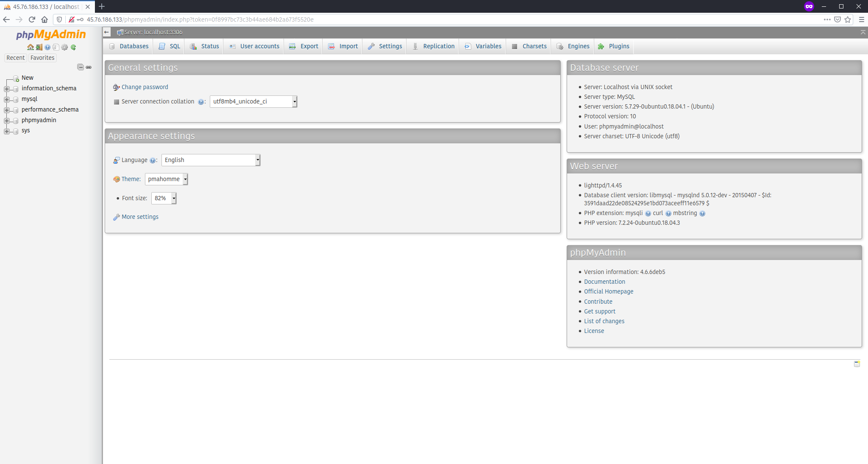This screenshot has height=464, width=868.
Task: Click the MySQL documentation page icon
Action: [56, 47]
